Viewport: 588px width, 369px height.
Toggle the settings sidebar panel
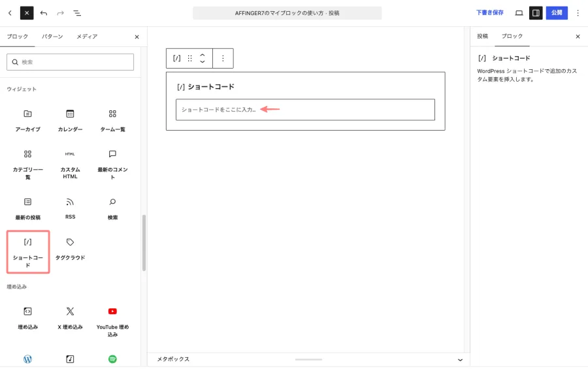536,13
